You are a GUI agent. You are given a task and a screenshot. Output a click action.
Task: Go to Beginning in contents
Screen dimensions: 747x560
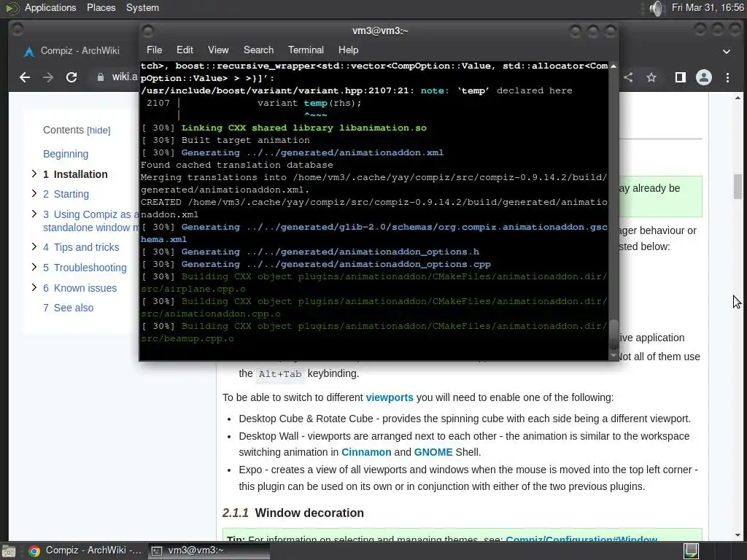pyautogui.click(x=66, y=154)
